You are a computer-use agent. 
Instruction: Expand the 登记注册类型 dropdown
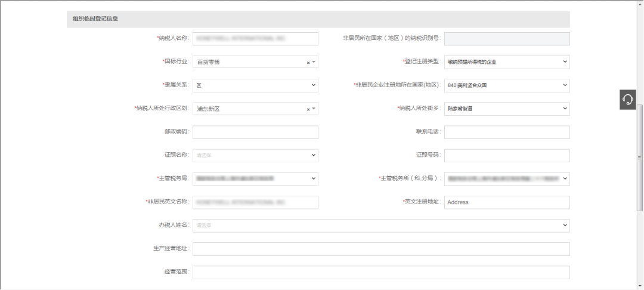tap(565, 62)
